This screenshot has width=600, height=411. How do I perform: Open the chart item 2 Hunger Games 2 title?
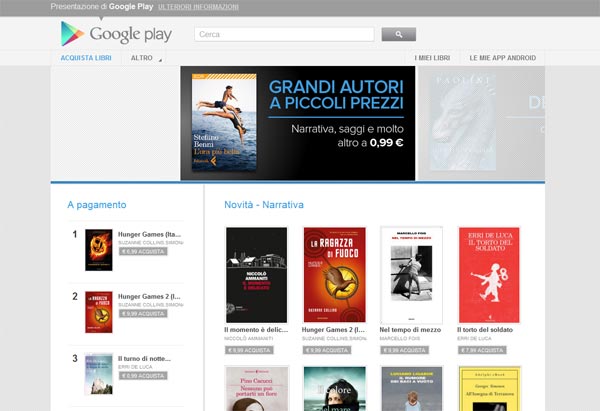click(x=149, y=296)
